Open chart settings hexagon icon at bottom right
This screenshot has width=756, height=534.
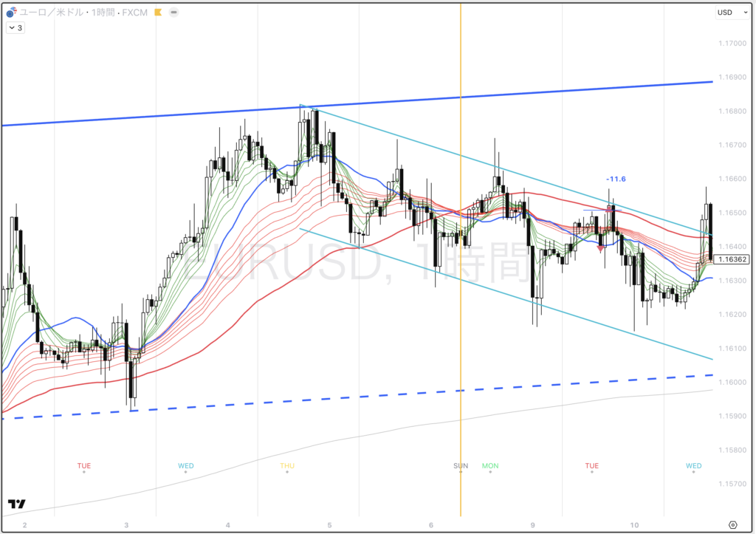click(x=732, y=524)
